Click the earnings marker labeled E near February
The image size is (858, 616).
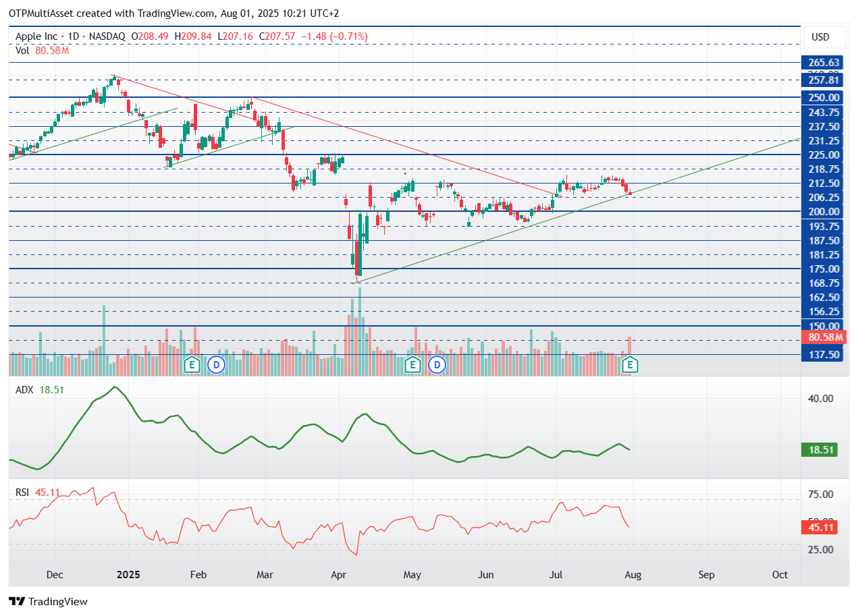coord(192,364)
